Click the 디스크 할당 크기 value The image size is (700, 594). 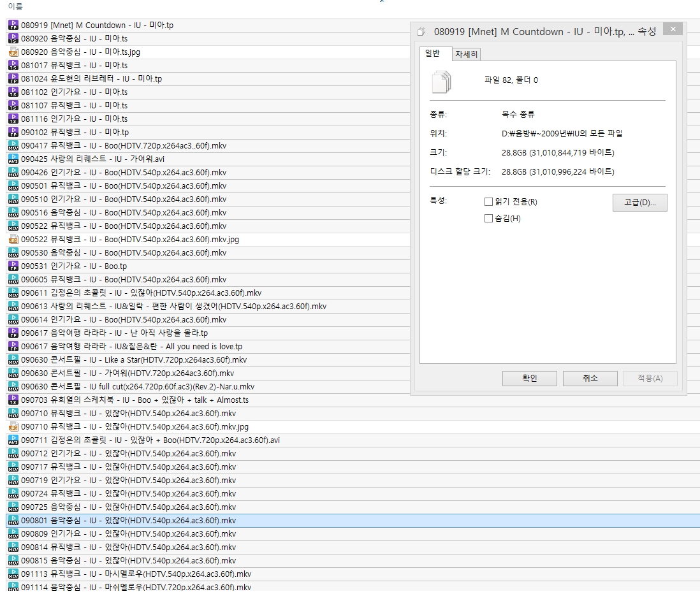click(x=558, y=172)
